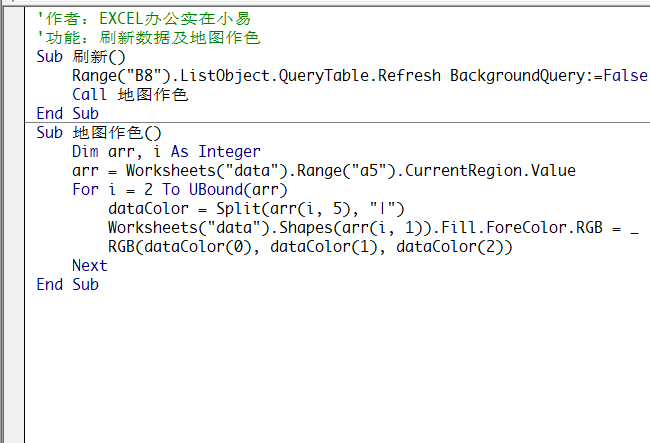This screenshot has width=650, height=443.
Task: Click the For i = 2 To UBound(arr) line
Action: click(179, 190)
